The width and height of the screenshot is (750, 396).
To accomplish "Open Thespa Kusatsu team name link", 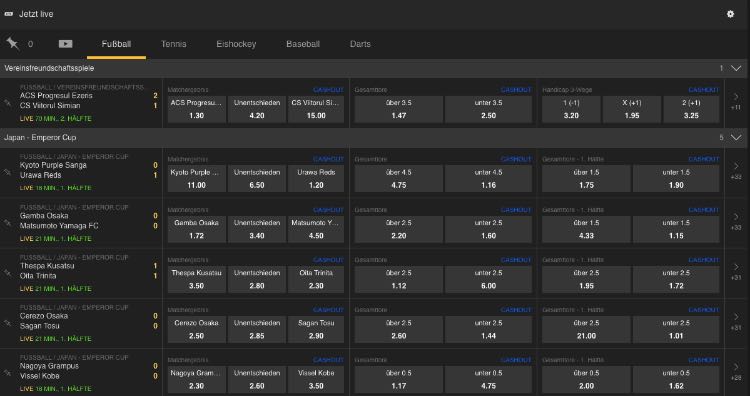I will pyautogui.click(x=47, y=266).
